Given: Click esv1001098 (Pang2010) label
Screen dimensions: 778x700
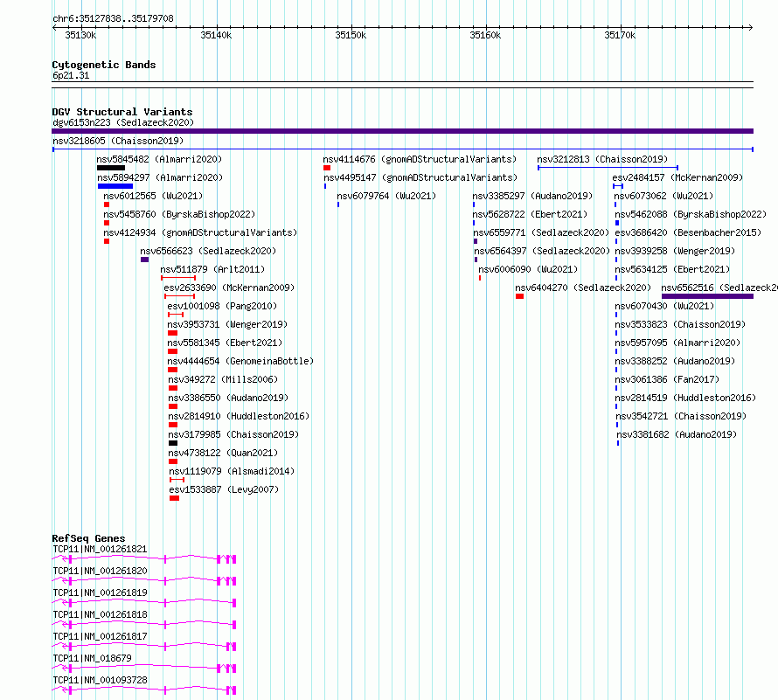Looking at the screenshot, I should tap(222, 306).
